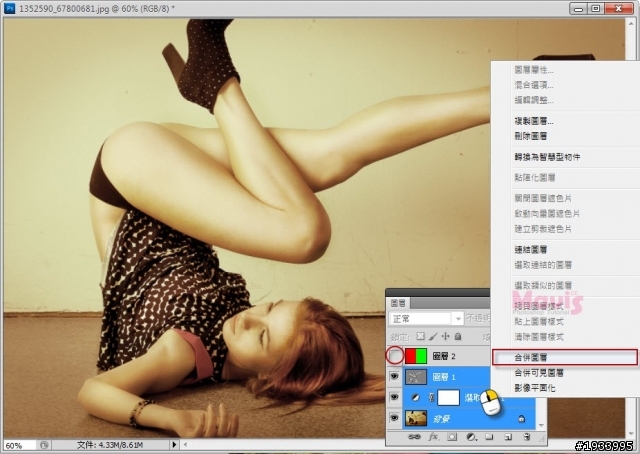Viewport: 640px width, 454px height.
Task: Click the 文件: 4.33M/8.61M status text
Action: coord(110,445)
